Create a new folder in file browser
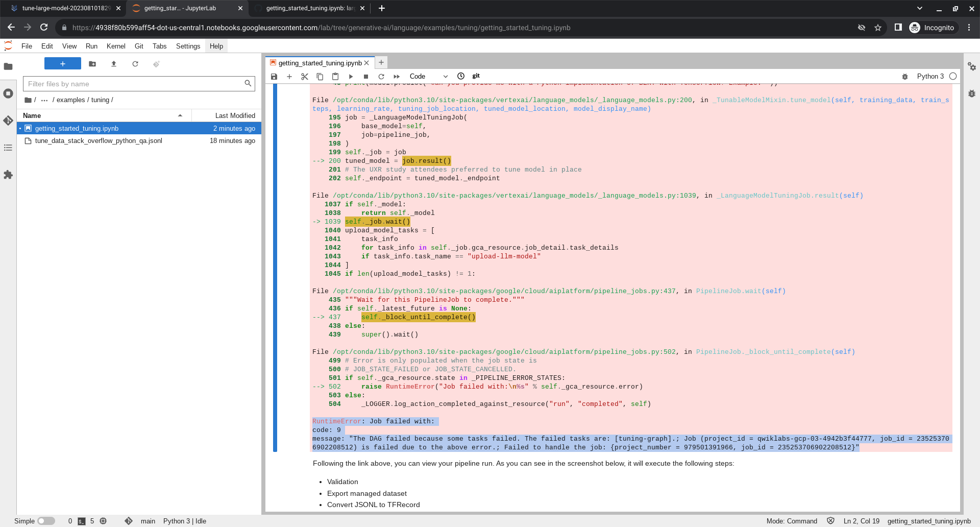This screenshot has width=980, height=527. pyautogui.click(x=92, y=64)
